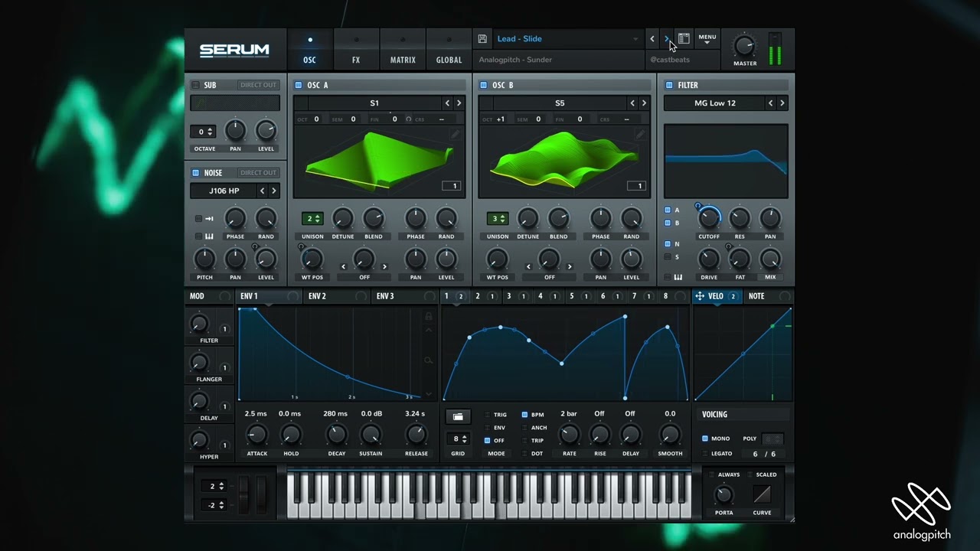Click the Serum logo
This screenshot has height=551, width=980.
[x=234, y=51]
